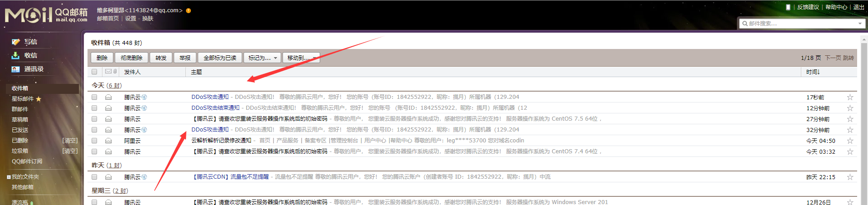
Task: Tick the select-all checkbox in header row
Action: tap(94, 72)
